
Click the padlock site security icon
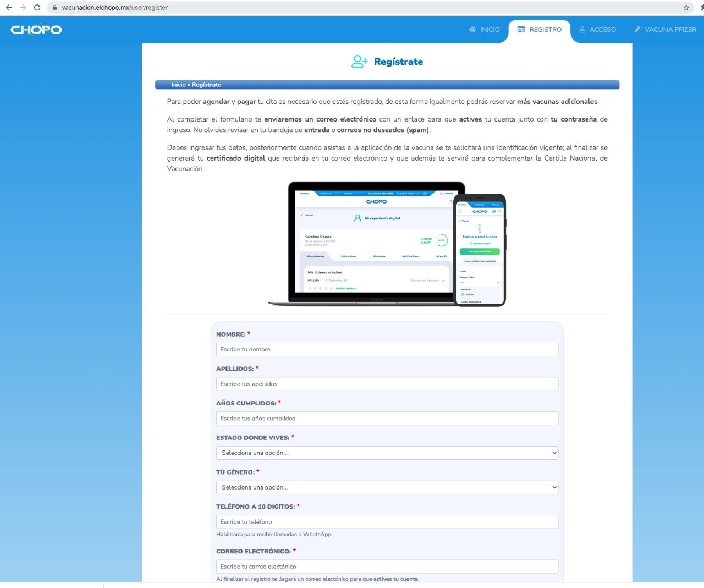point(54,8)
